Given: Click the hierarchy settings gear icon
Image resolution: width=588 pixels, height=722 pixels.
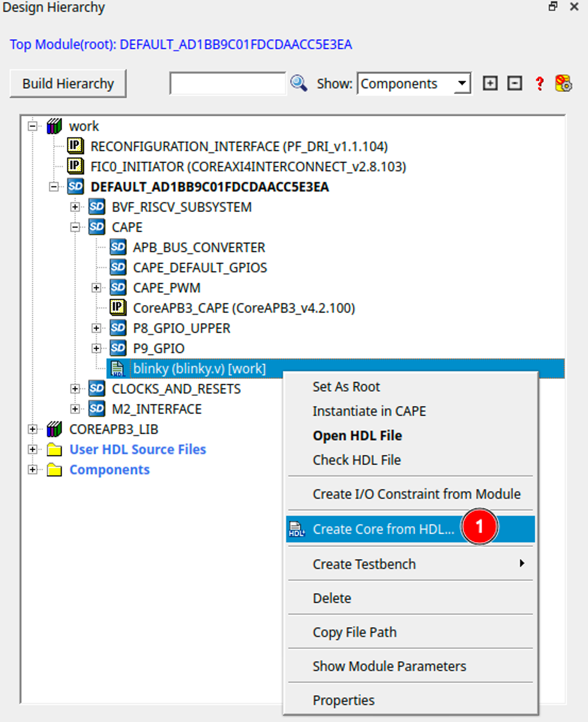Looking at the screenshot, I should pyautogui.click(x=563, y=83).
